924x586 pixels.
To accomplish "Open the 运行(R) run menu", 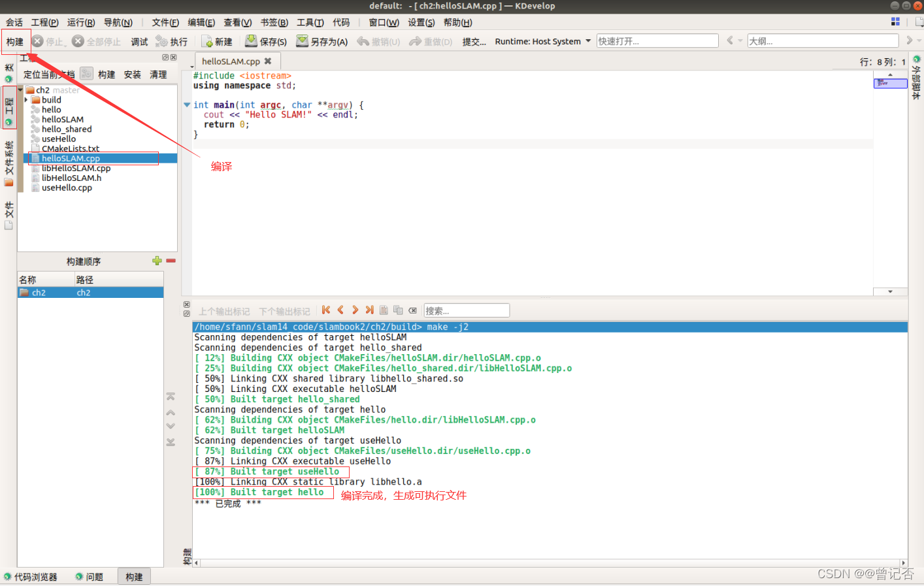I will pyautogui.click(x=81, y=22).
